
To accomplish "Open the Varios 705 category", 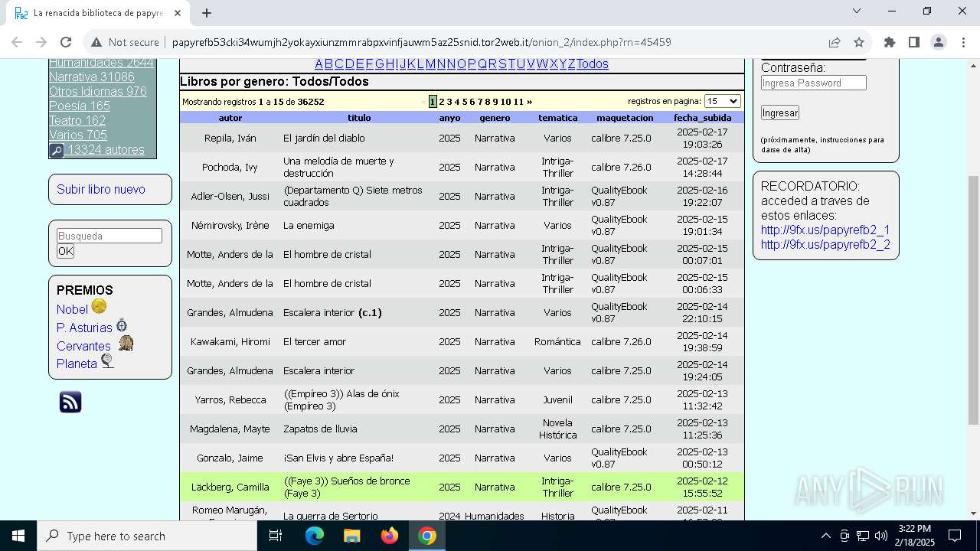I will 78,135.
